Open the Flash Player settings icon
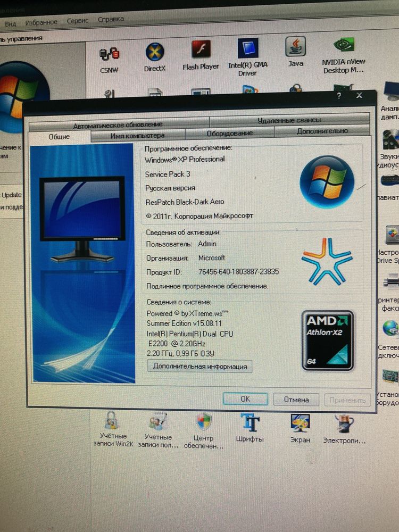Screen dimensions: 399x532 [x=201, y=55]
